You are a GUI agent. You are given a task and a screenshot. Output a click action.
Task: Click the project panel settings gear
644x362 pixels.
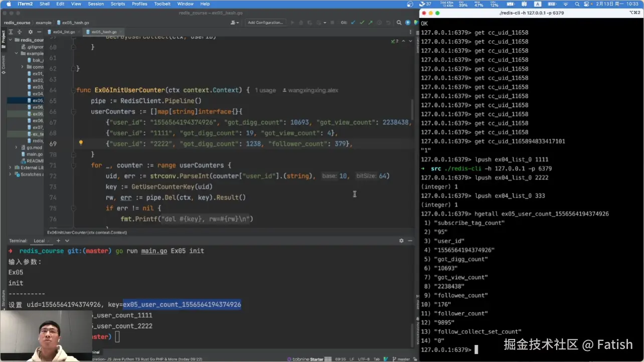pos(30,32)
